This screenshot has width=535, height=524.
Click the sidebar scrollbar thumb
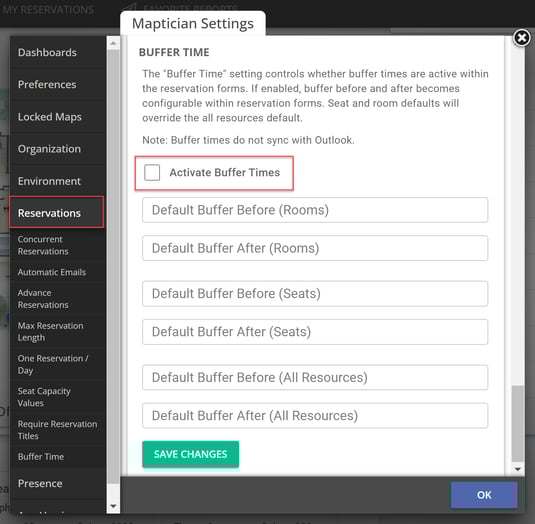[x=113, y=267]
